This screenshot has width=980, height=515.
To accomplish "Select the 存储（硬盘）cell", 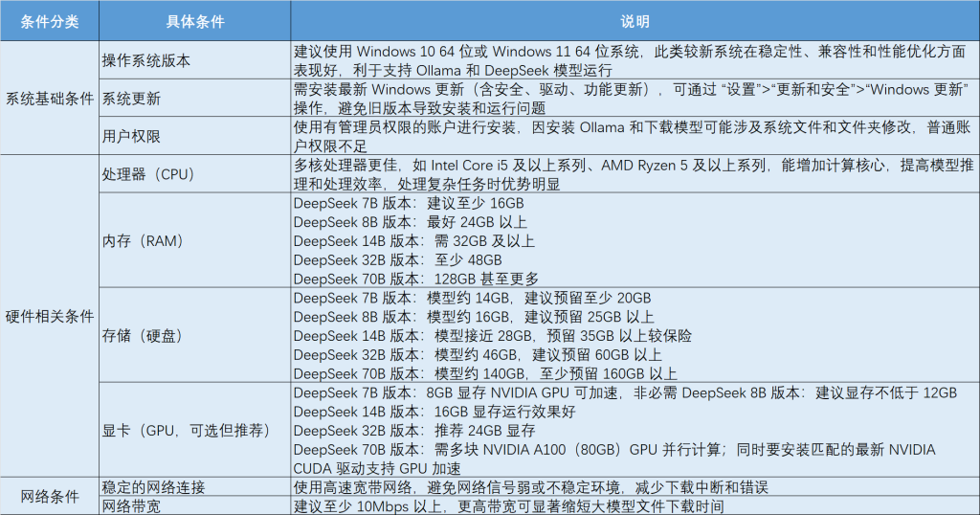I will pyautogui.click(x=144, y=335).
